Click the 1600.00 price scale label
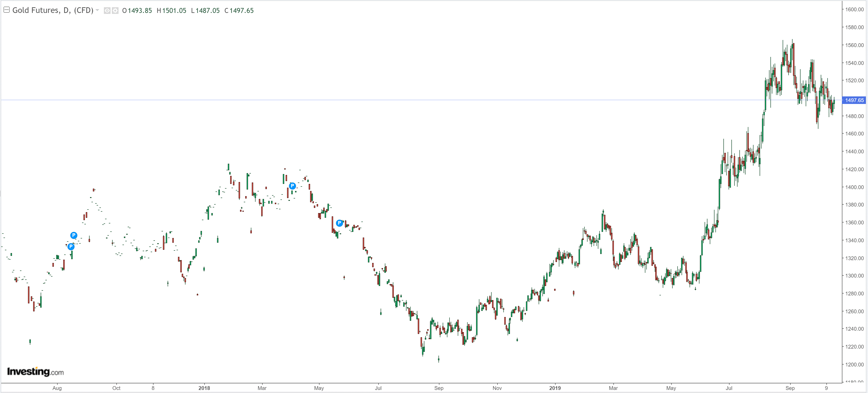This screenshot has width=868, height=393. coord(854,9)
